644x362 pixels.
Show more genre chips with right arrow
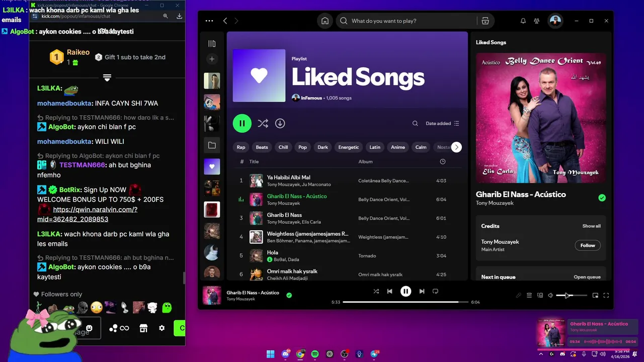click(x=456, y=147)
